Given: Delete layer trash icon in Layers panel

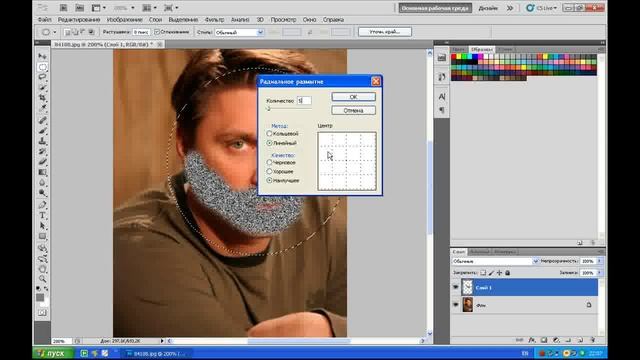Looking at the screenshot, I should click(x=593, y=340).
